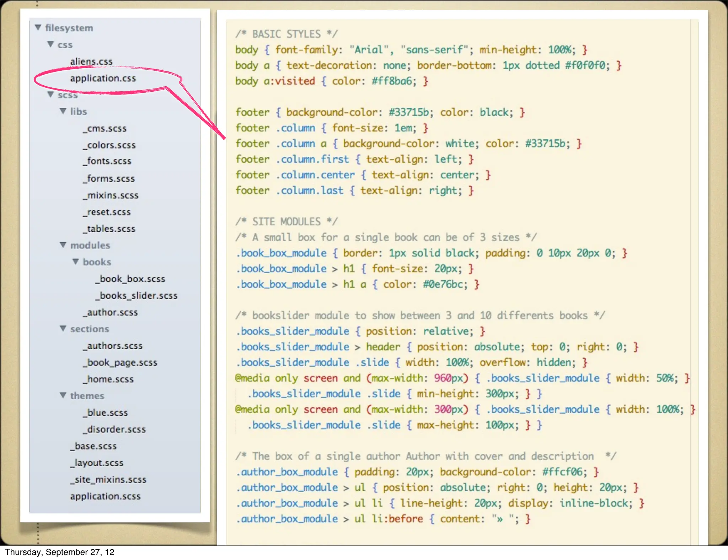The width and height of the screenshot is (728, 560).
Task: Open _books_slider.scss file
Action: pyautogui.click(x=136, y=295)
